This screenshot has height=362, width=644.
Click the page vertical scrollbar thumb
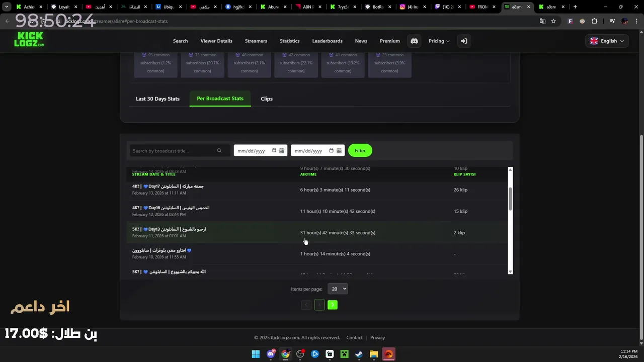click(641, 236)
